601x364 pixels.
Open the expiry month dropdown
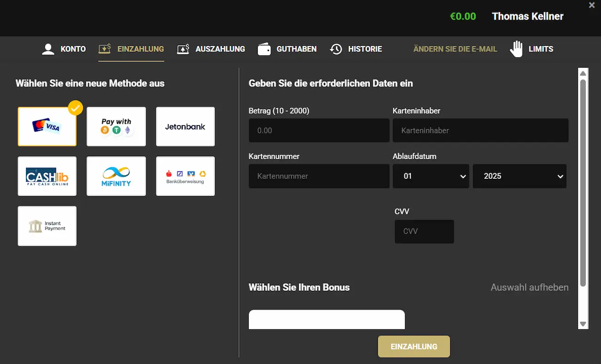coord(431,176)
